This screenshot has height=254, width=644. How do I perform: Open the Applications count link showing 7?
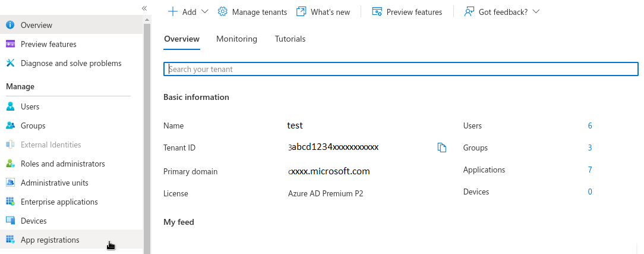[590, 170]
